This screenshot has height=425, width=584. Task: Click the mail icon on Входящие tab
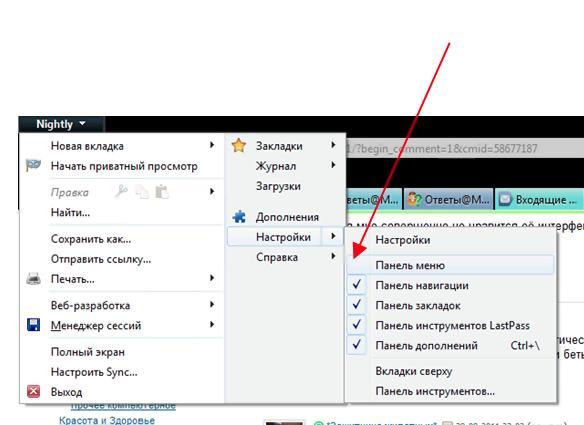pyautogui.click(x=505, y=199)
